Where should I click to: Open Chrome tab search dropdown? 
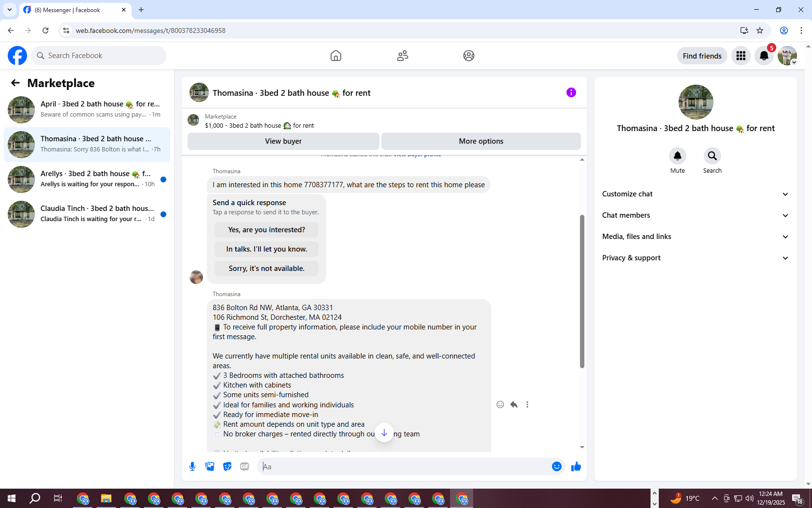[10, 10]
